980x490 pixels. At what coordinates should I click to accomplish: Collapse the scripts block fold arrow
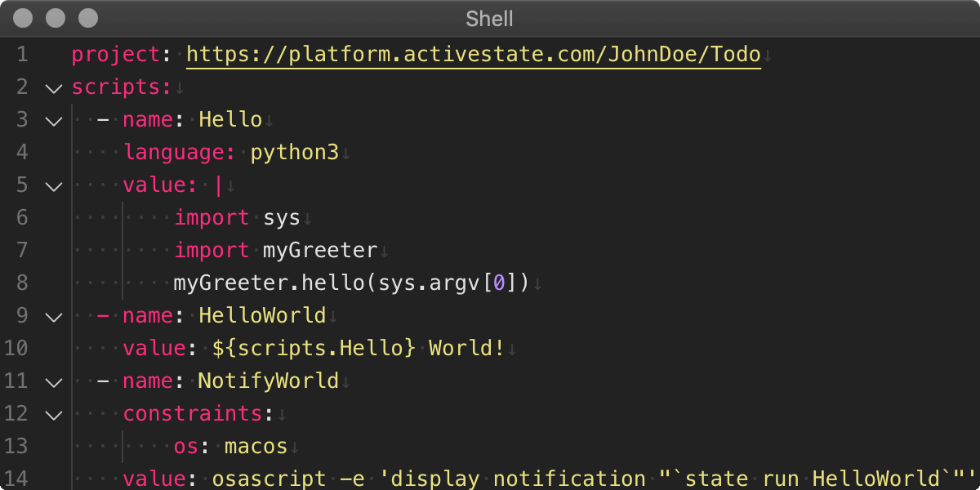(x=53, y=87)
